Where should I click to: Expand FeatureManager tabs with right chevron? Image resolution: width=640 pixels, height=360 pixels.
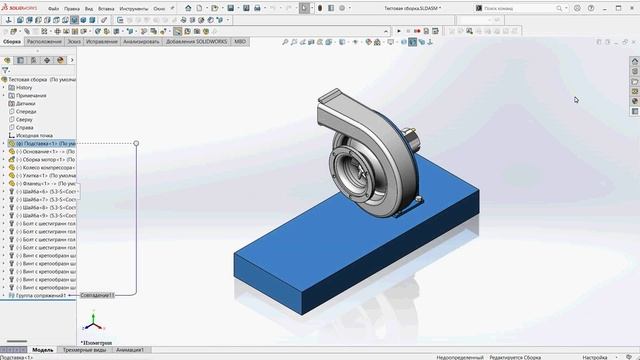click(72, 60)
